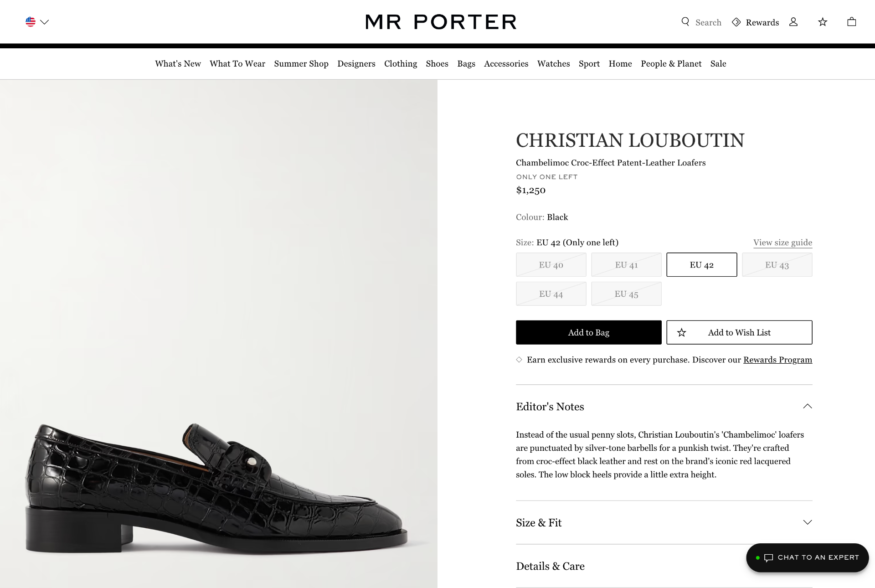Open the Designers menu

(x=356, y=64)
